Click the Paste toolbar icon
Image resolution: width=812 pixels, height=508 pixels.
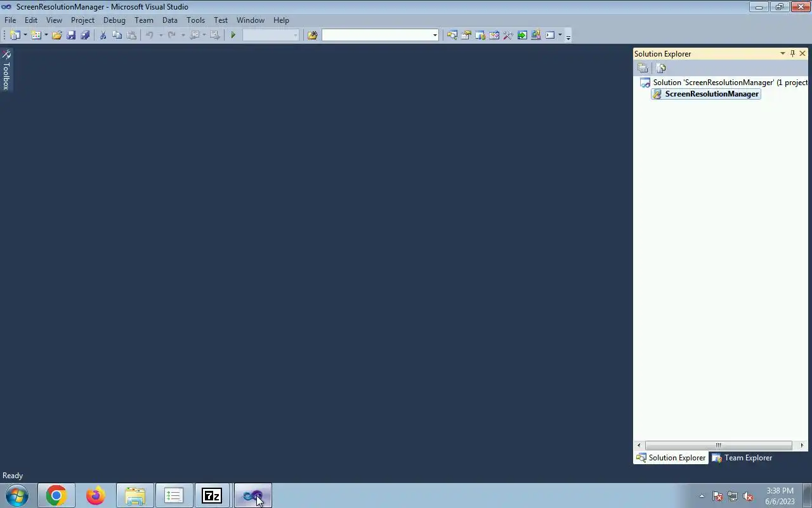(x=131, y=35)
